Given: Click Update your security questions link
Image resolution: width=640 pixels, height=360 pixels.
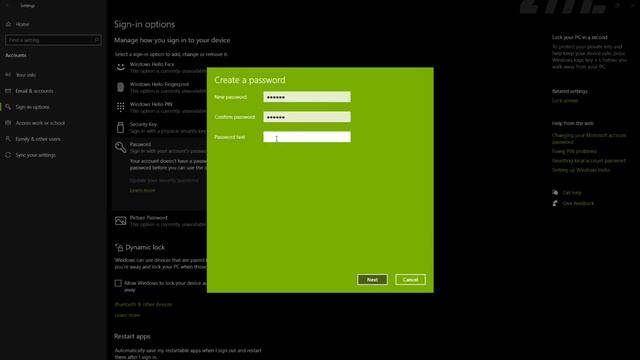Looking at the screenshot, I should click(164, 180).
